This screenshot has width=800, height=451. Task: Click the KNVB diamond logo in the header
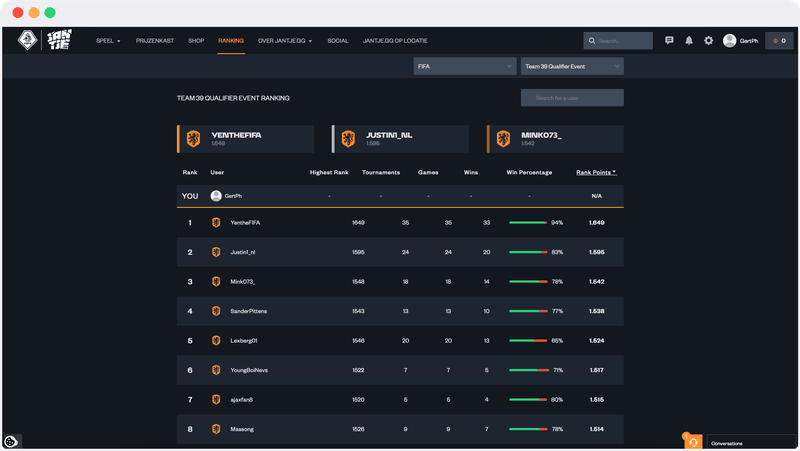pos(28,40)
